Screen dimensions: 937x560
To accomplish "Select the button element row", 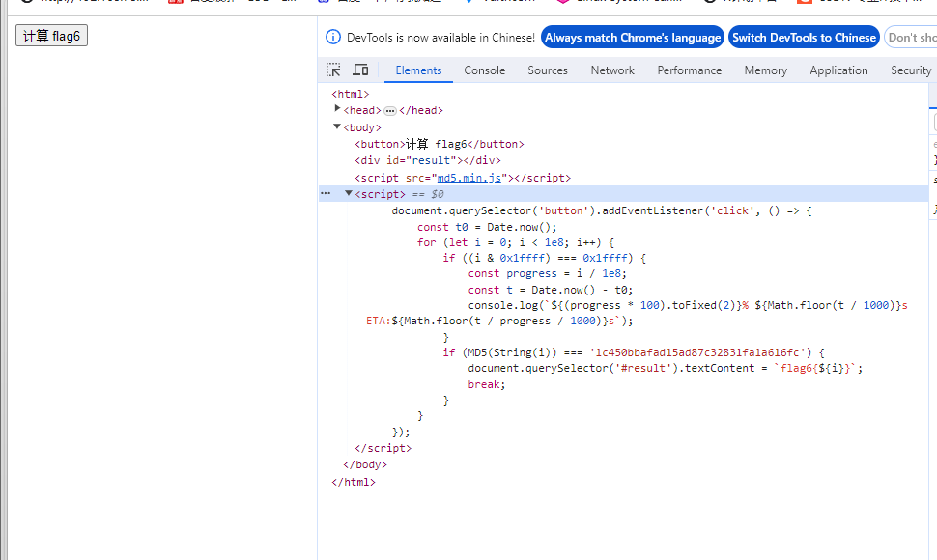I will coord(440,144).
